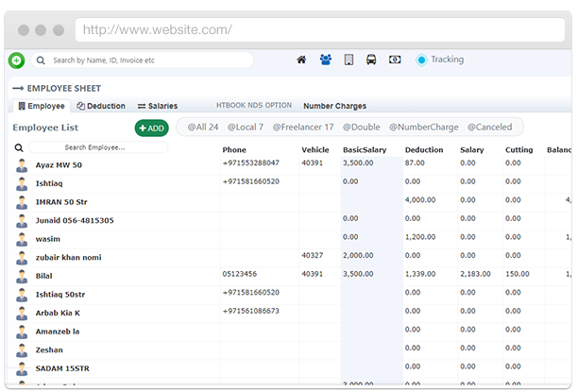Click the Search Employee input field
The width and height of the screenshot is (578, 392).
click(97, 147)
